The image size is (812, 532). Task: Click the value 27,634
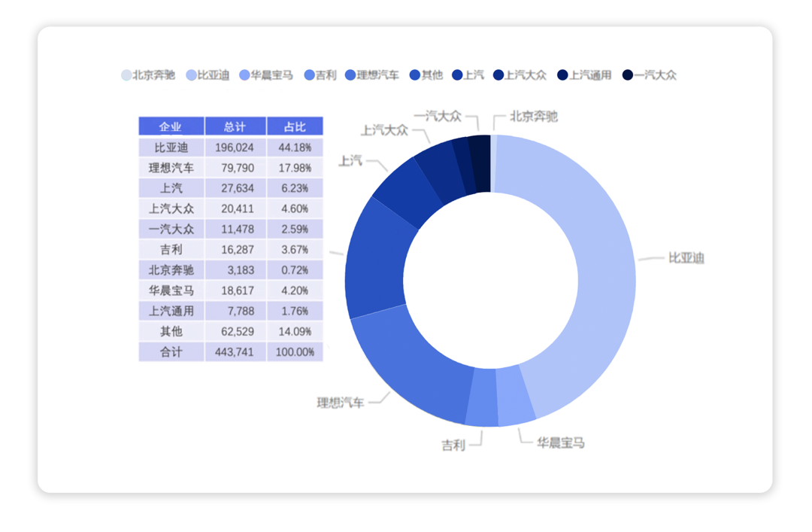coord(235,188)
